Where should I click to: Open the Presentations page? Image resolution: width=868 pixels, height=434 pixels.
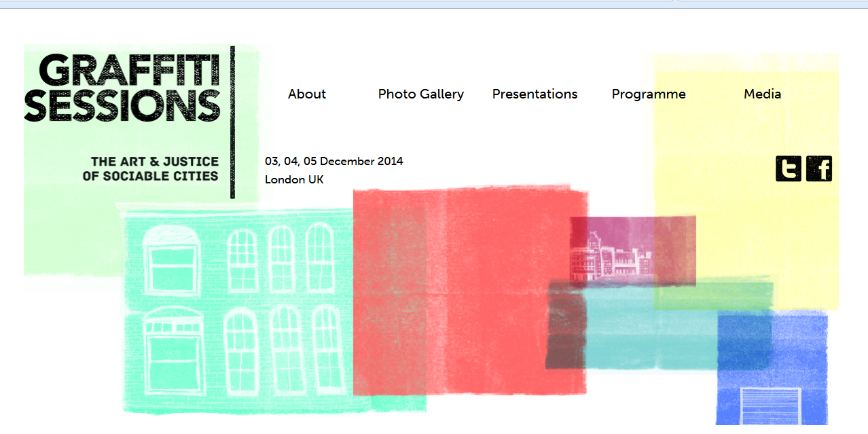[x=535, y=94]
